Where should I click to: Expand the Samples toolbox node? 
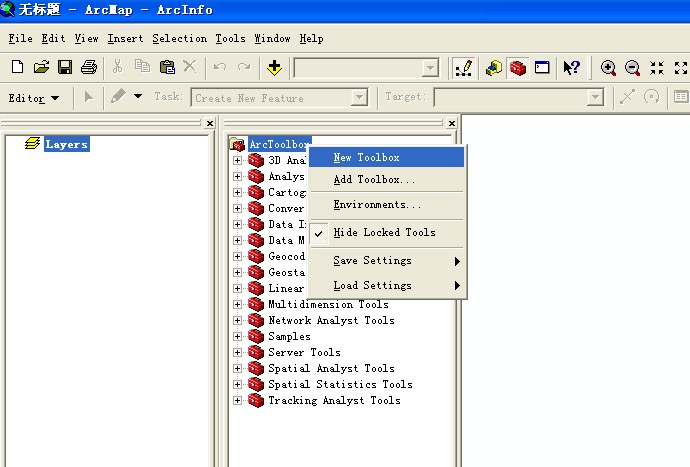(237, 336)
